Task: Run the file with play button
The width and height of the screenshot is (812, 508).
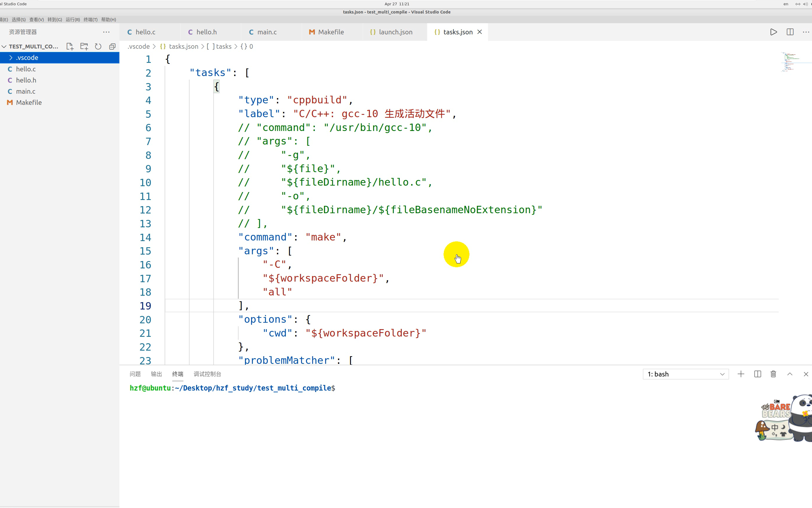Action: tap(773, 32)
